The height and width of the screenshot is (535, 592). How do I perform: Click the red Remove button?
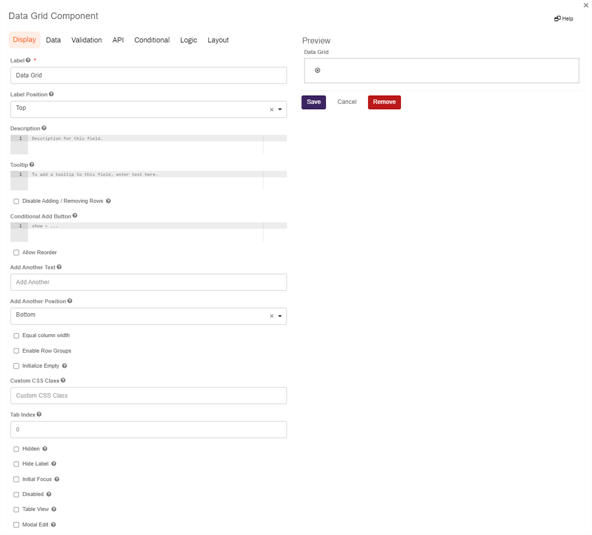pos(384,102)
